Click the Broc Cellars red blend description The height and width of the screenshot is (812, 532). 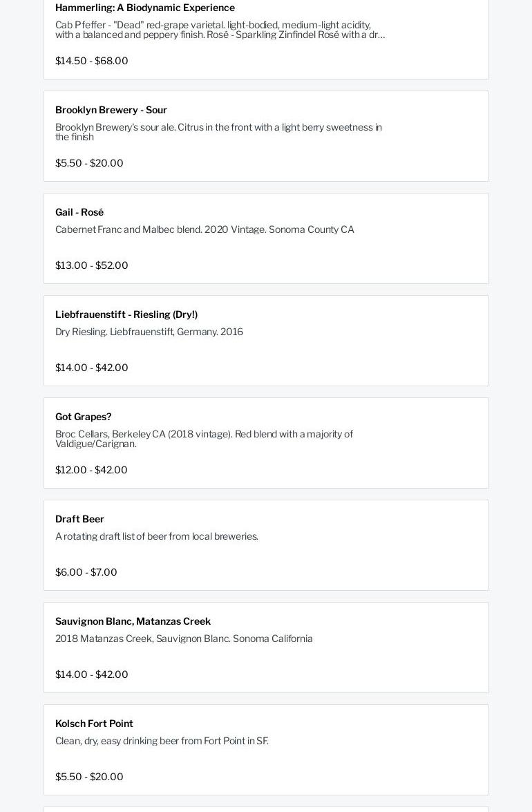pos(204,439)
